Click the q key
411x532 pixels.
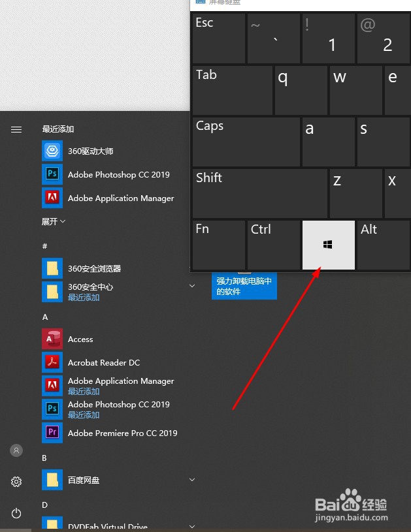tap(301, 90)
